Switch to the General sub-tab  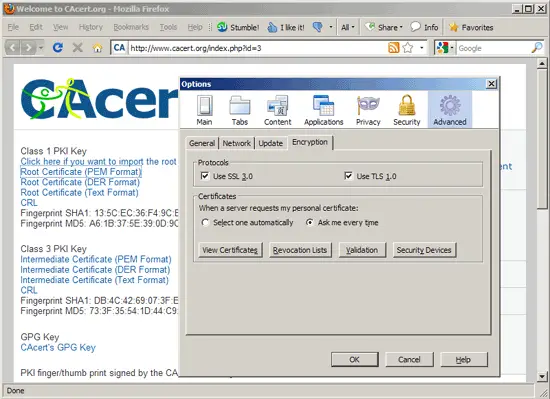pyautogui.click(x=202, y=143)
